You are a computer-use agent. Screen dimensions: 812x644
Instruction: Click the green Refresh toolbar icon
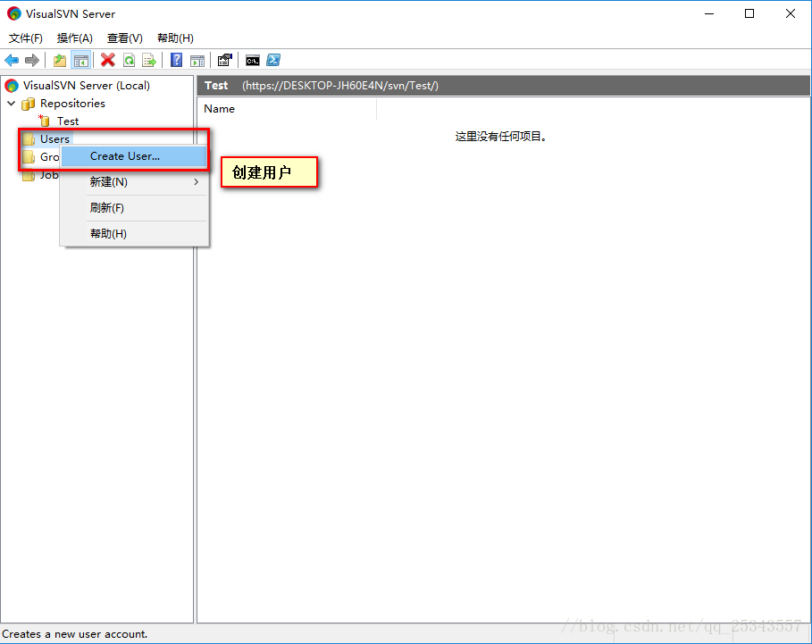(x=129, y=61)
